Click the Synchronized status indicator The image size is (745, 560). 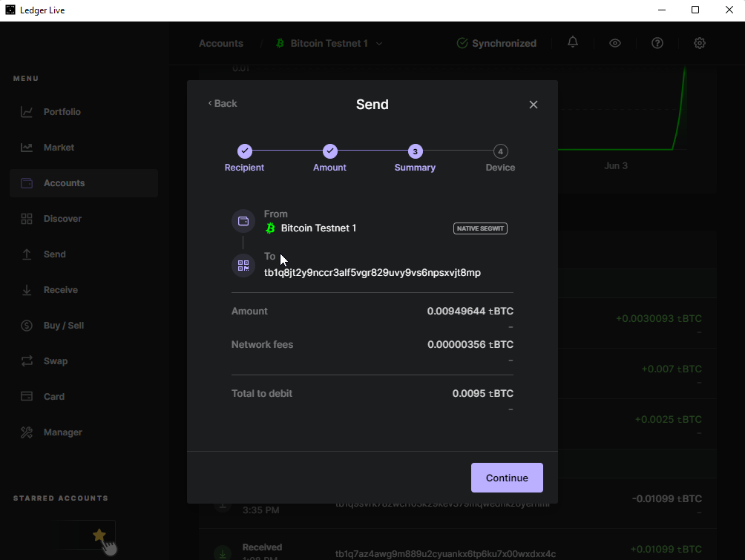point(496,43)
